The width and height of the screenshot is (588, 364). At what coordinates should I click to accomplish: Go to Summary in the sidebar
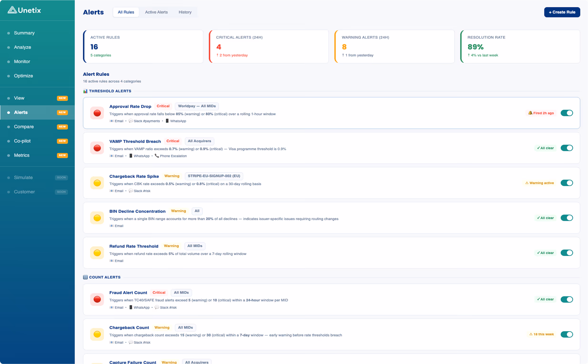[x=37, y=33]
